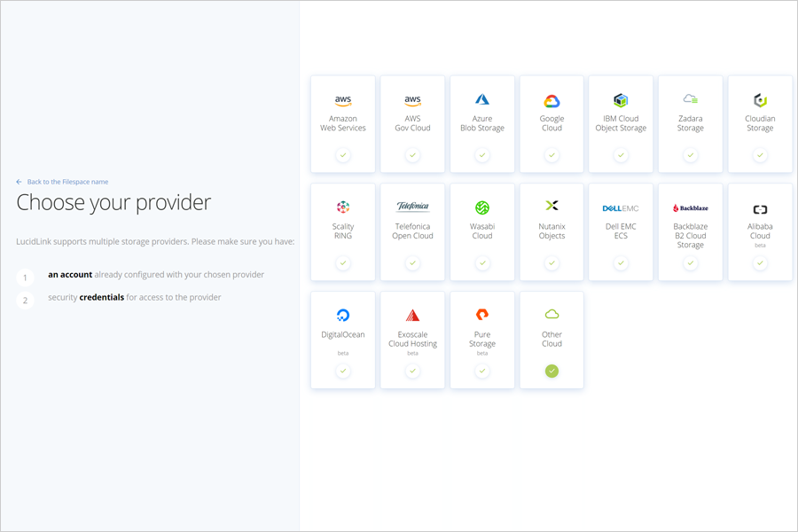Screen dimensions: 798x532
Task: Select the Wasabi Cloud checkmark
Action: (x=482, y=263)
